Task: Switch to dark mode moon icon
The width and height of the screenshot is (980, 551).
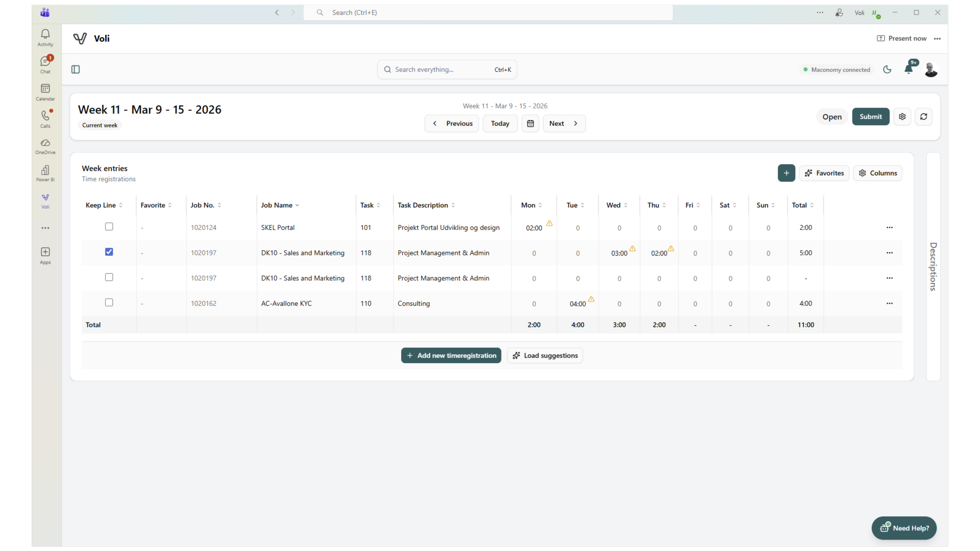Action: point(887,69)
